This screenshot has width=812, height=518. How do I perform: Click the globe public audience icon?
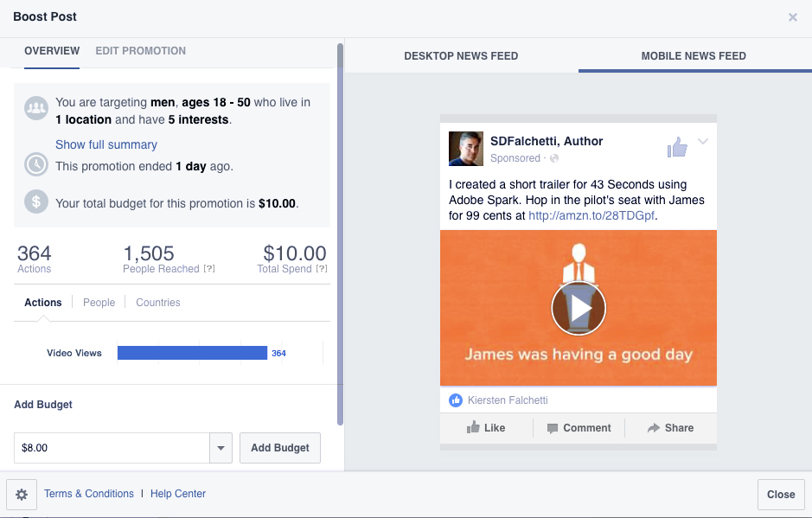(x=554, y=158)
